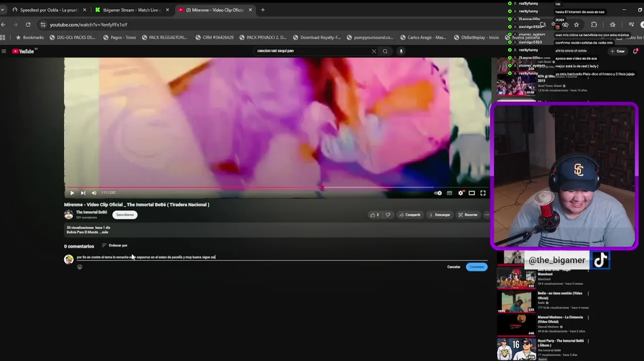The width and height of the screenshot is (644, 361).
Task: Open the Carlos Aragó bookmark
Action: pos(423,38)
